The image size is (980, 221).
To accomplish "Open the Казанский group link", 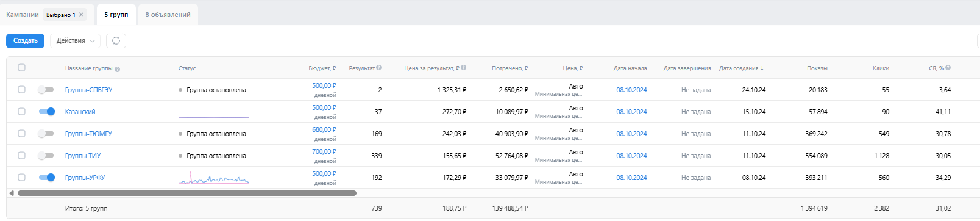I will click(x=80, y=112).
